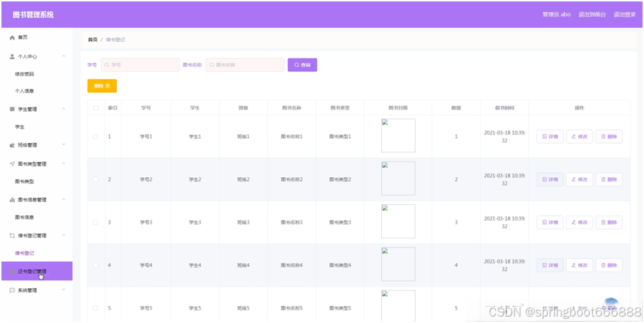This screenshot has height=323, width=644.
Task: Expand the 系统管理 menu chevron
Action: pos(63,290)
